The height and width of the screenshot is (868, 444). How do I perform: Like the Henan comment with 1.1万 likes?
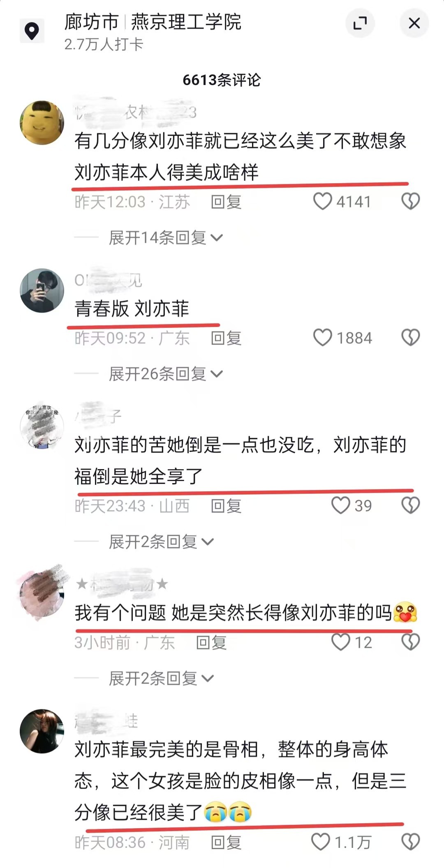click(x=321, y=842)
